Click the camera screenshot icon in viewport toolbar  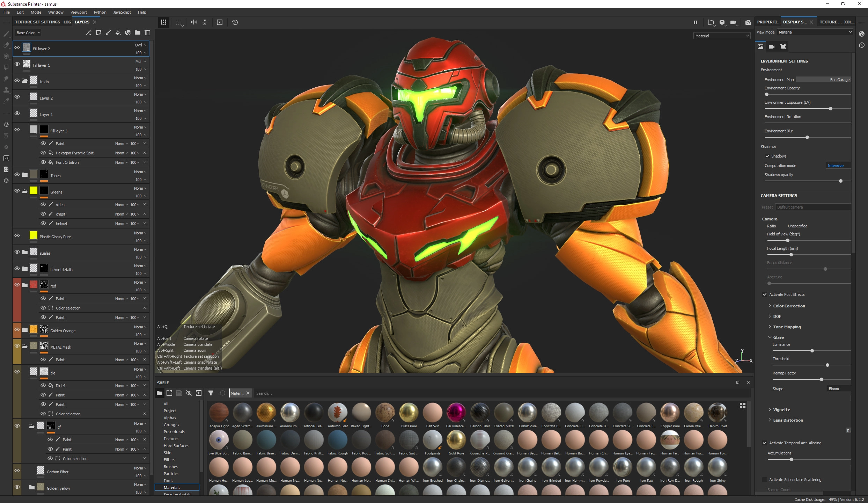pos(748,22)
